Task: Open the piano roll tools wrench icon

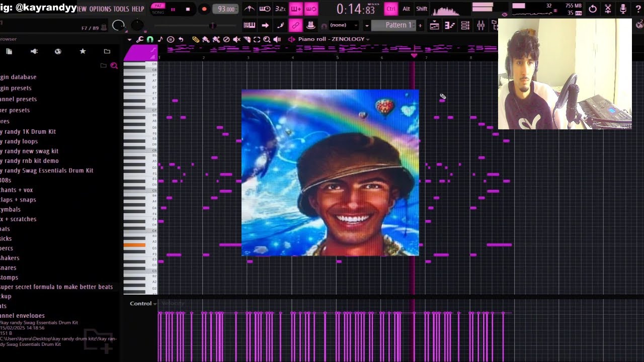Action: coord(140,39)
